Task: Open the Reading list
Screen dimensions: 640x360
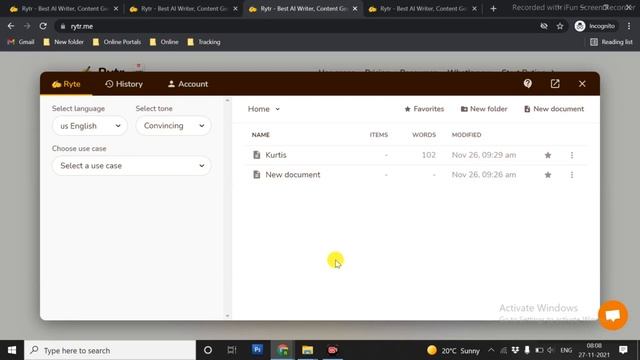Action: point(611,42)
